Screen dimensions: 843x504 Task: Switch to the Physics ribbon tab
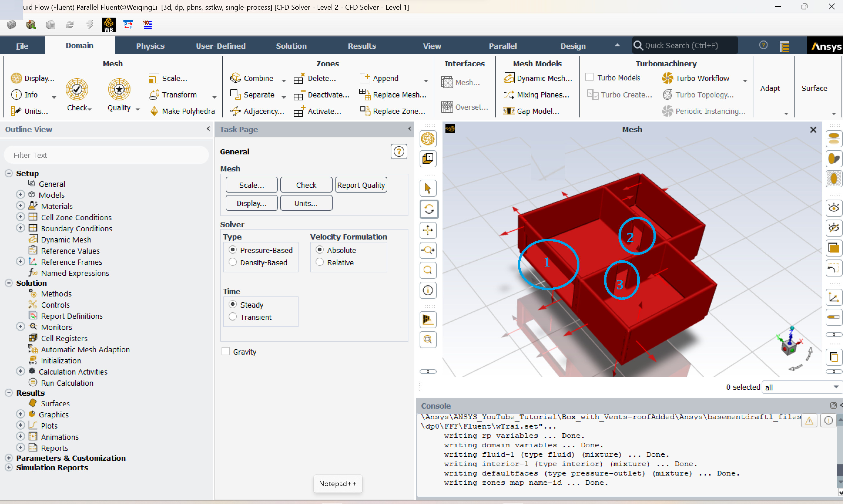(x=150, y=46)
